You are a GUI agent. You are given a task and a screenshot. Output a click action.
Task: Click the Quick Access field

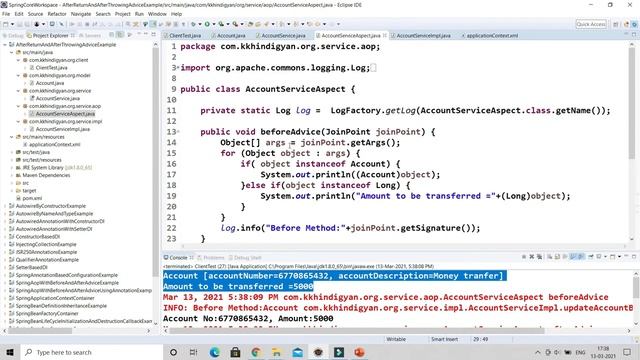pos(591,24)
